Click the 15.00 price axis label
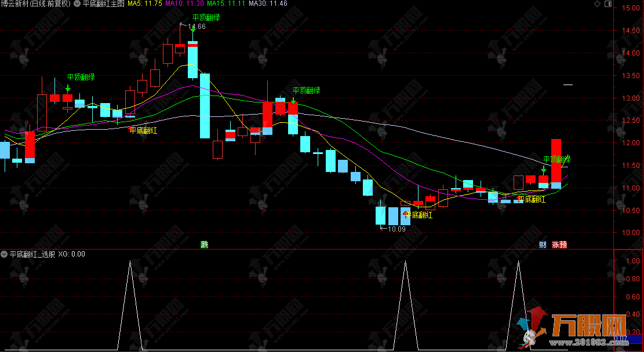This screenshot has height=352, width=644. point(631,8)
